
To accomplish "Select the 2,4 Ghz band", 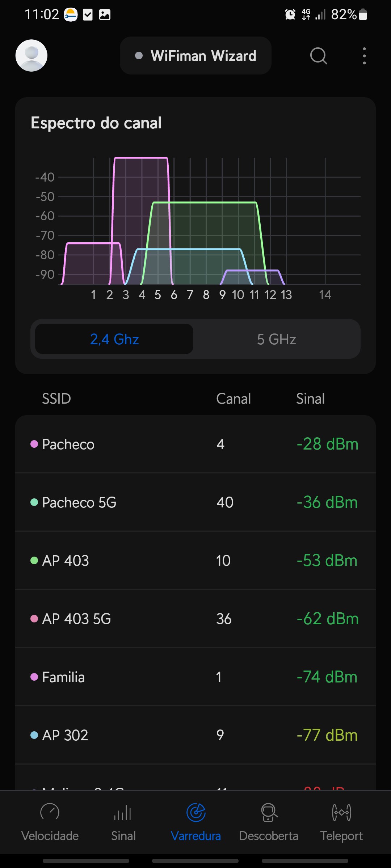I will point(114,339).
